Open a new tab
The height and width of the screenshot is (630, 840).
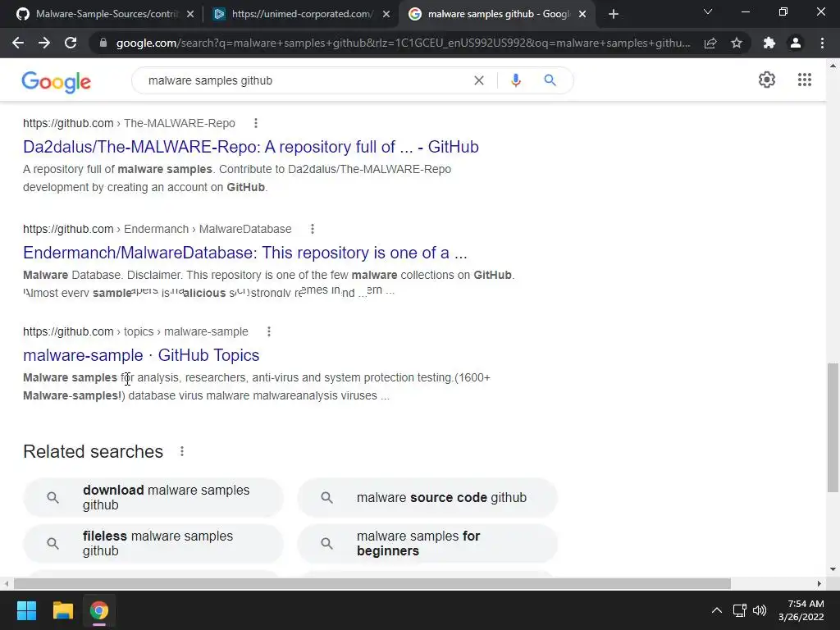(614, 14)
